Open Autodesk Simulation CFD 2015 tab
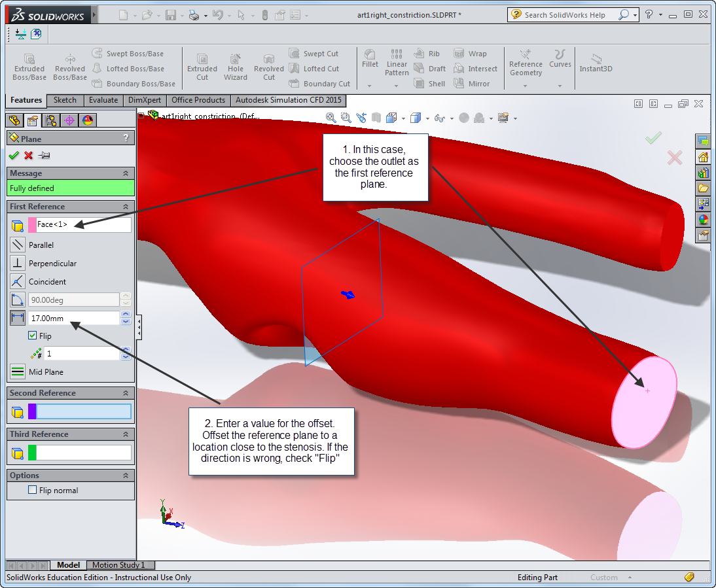 pyautogui.click(x=288, y=100)
